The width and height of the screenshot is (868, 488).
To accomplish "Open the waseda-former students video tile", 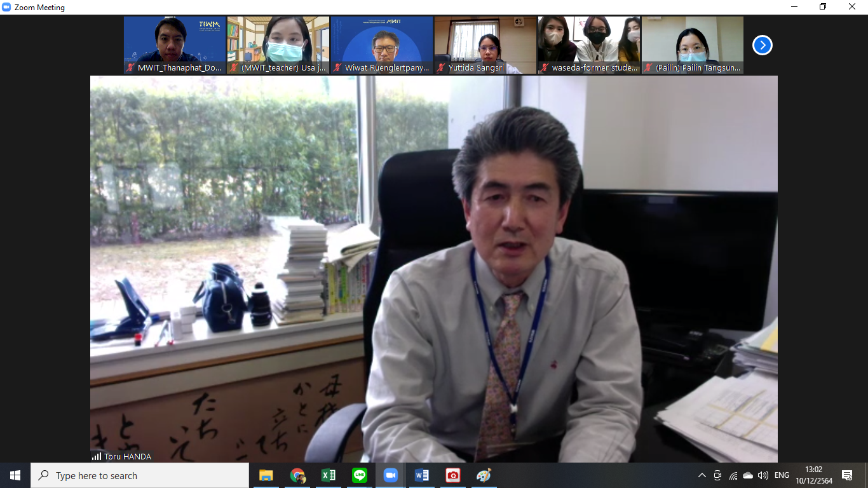I will coord(589,44).
